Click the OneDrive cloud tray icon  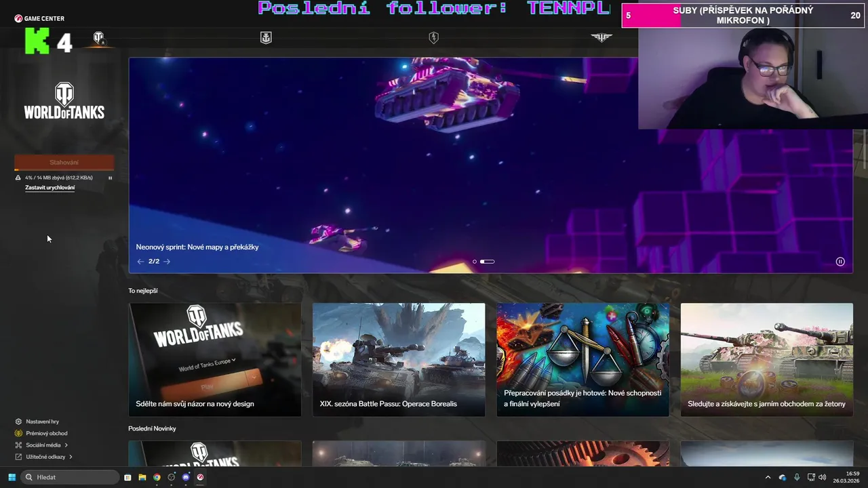783,477
